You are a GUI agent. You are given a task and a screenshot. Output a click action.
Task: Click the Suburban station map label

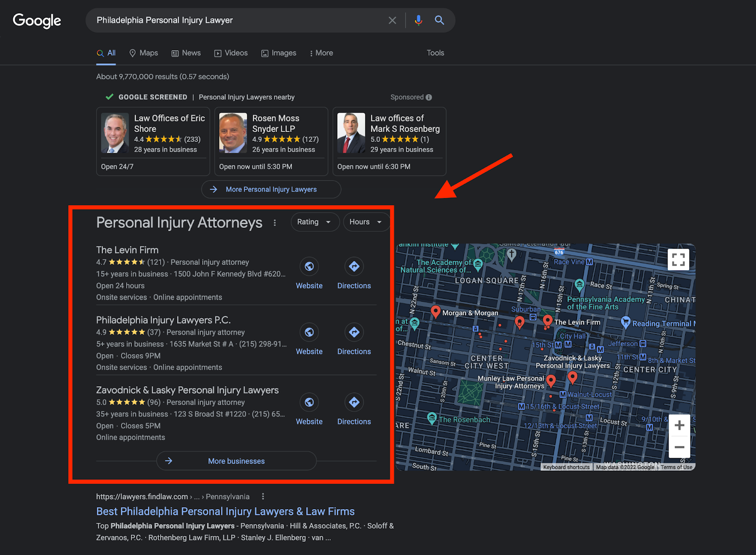point(526,309)
